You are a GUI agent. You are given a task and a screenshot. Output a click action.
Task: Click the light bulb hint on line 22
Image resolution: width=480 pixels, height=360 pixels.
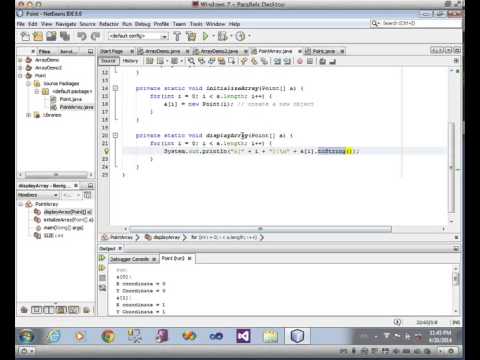[x=106, y=151]
